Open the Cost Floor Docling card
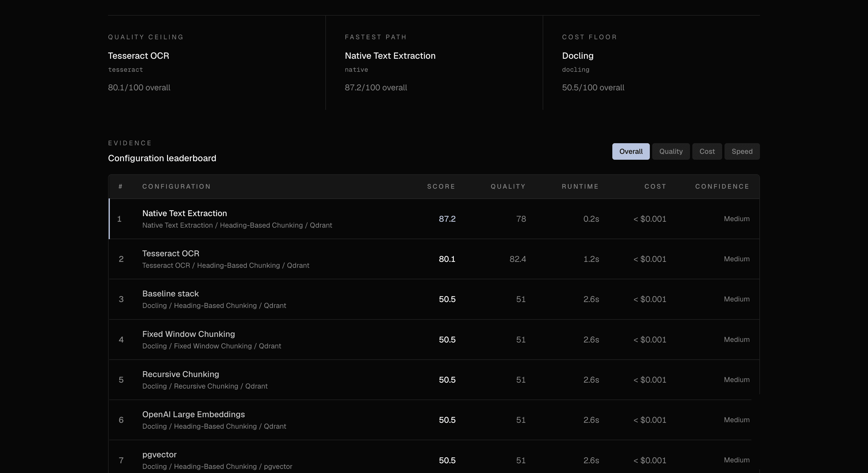The width and height of the screenshot is (868, 473). 651,63
